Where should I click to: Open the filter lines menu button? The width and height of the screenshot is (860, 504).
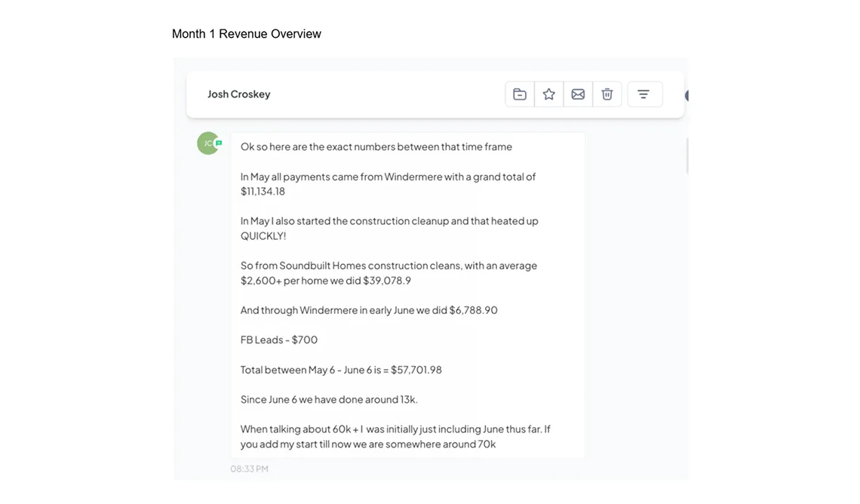[644, 94]
